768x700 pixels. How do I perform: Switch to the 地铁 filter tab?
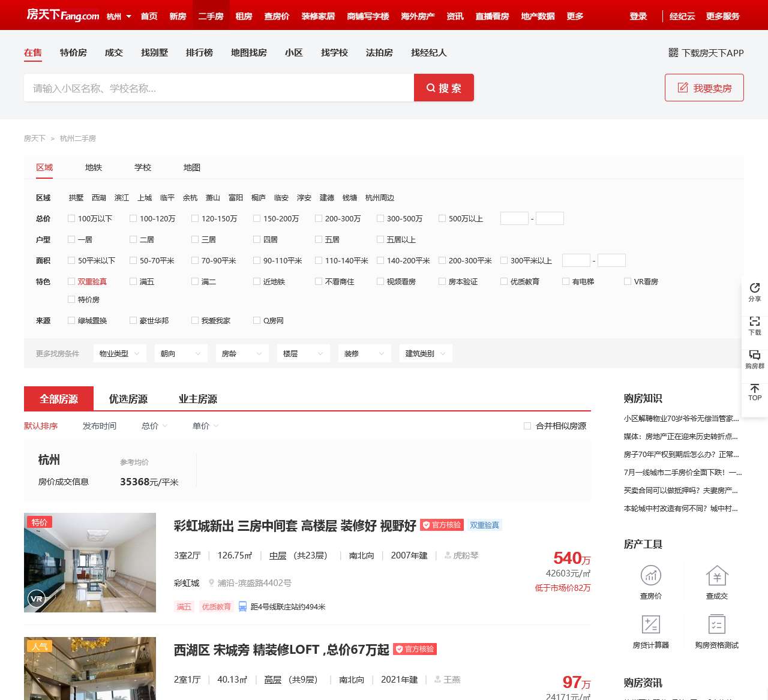tap(94, 168)
